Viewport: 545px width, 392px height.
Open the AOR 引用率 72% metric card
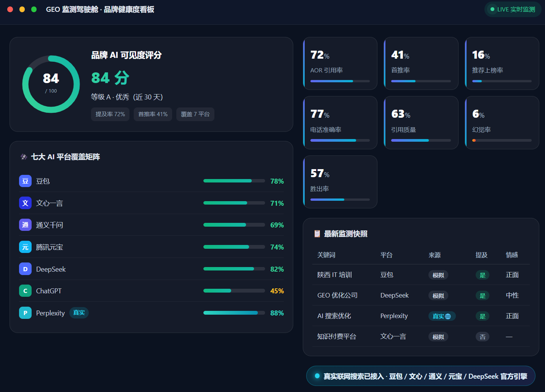pos(340,63)
